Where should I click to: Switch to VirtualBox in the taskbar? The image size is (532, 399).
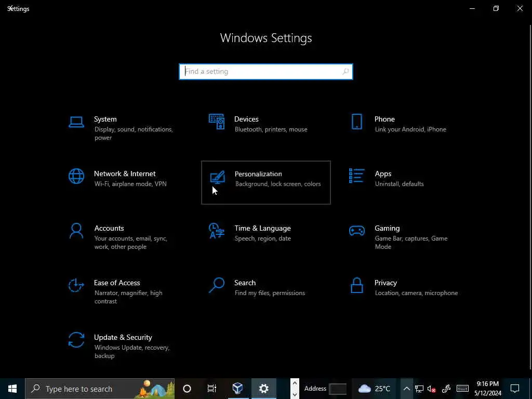click(237, 389)
